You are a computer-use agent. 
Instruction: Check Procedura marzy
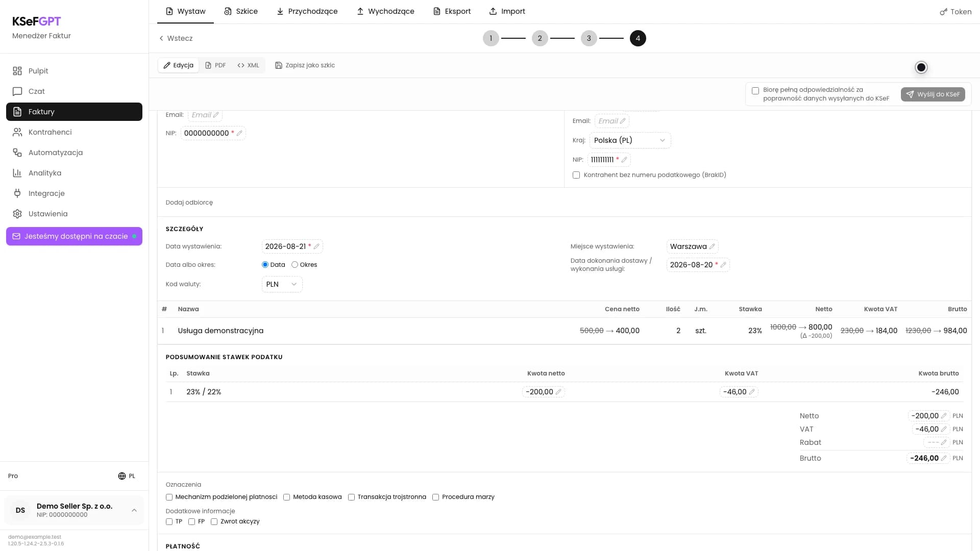pos(435,497)
